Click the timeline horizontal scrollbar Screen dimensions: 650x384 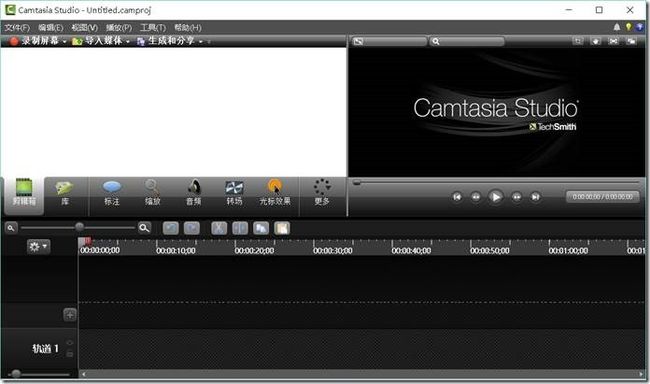coord(362,374)
